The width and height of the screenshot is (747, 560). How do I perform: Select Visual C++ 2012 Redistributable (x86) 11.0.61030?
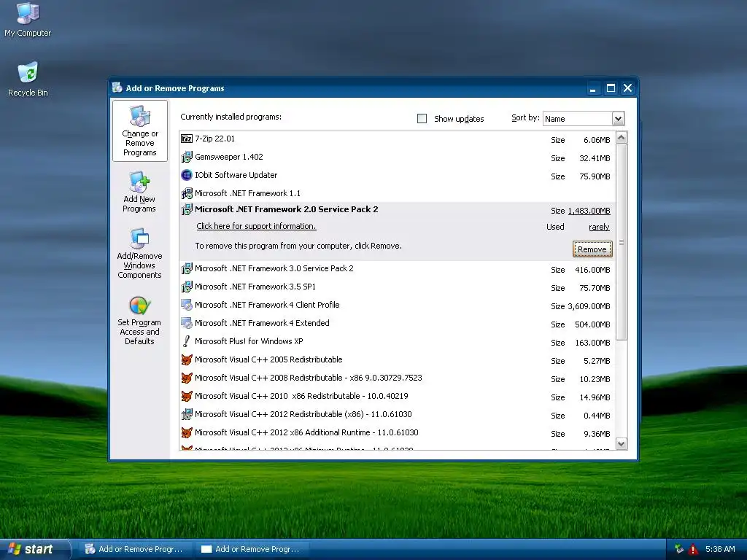[x=398, y=415]
